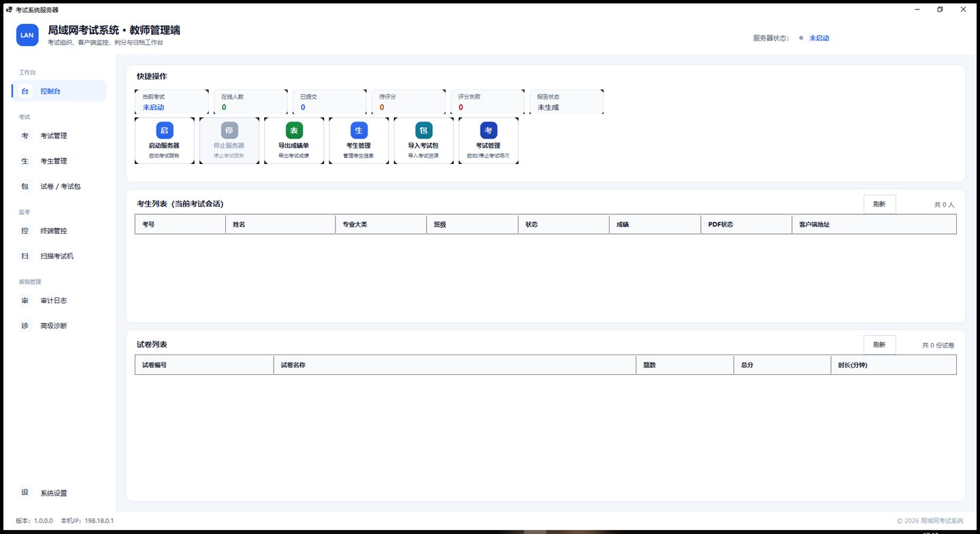
Task: Click the 未启动 server status text
Action: [x=819, y=39]
